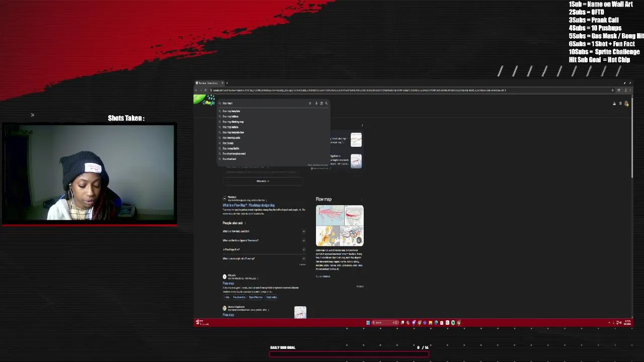Open the FlowMapp design blog result link
644x362 pixels.
(249, 205)
